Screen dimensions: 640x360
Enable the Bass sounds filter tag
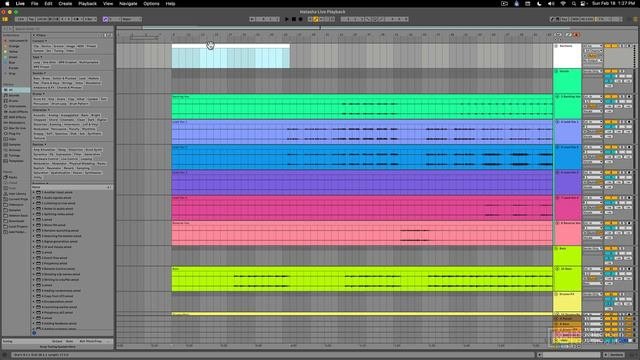pos(36,78)
